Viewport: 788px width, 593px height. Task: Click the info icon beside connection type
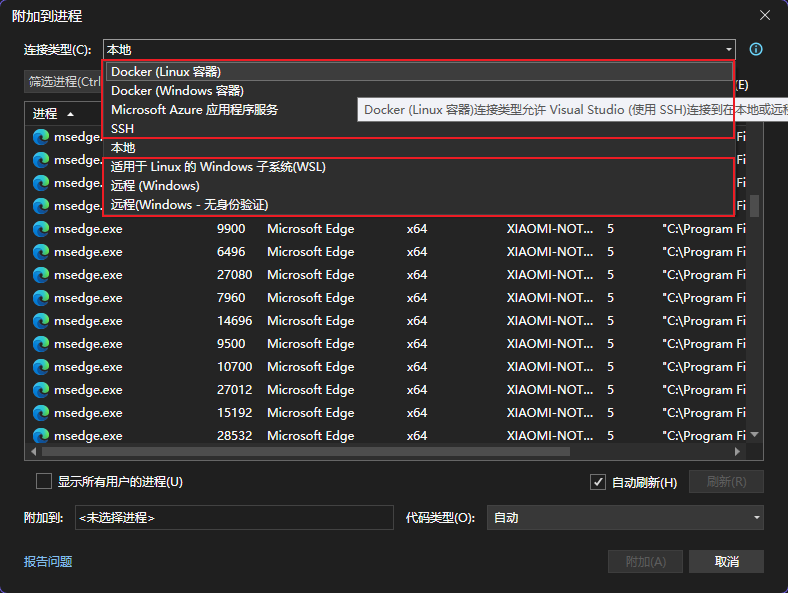756,49
